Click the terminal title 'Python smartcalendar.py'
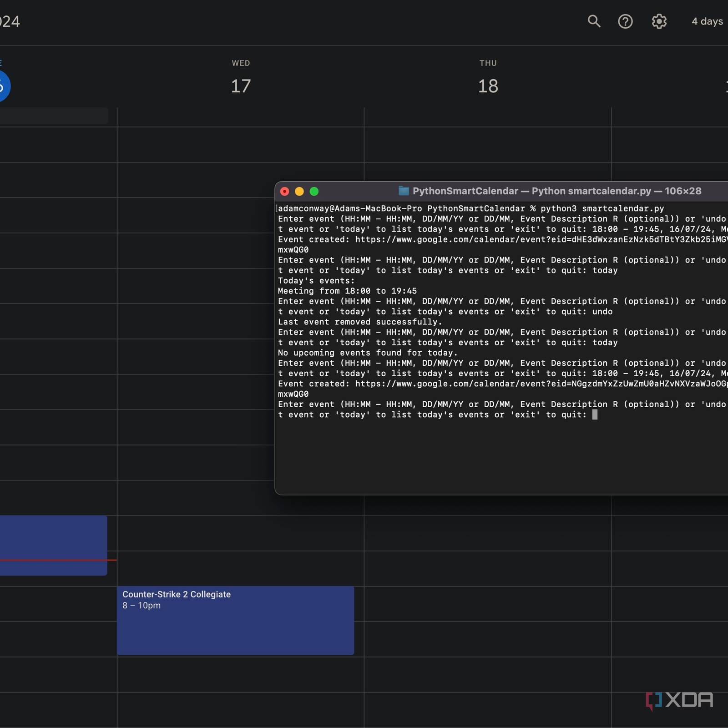Screen dimensions: 728x728 coord(591,191)
